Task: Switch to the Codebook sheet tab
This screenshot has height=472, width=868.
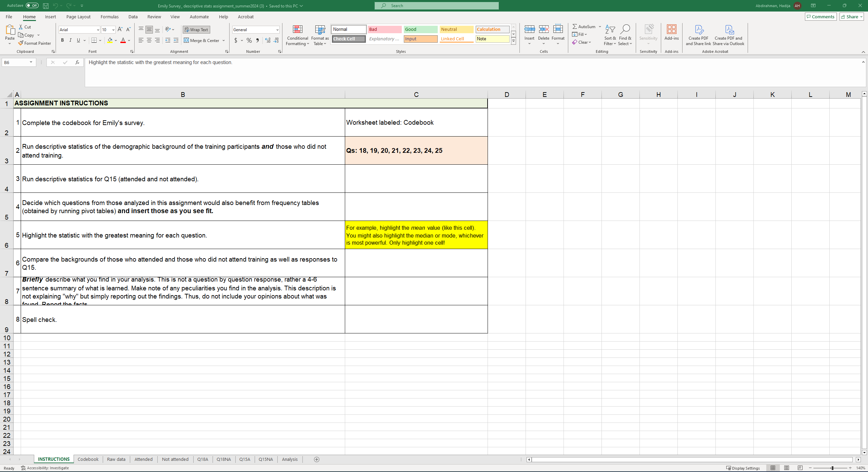Action: [x=87, y=459]
